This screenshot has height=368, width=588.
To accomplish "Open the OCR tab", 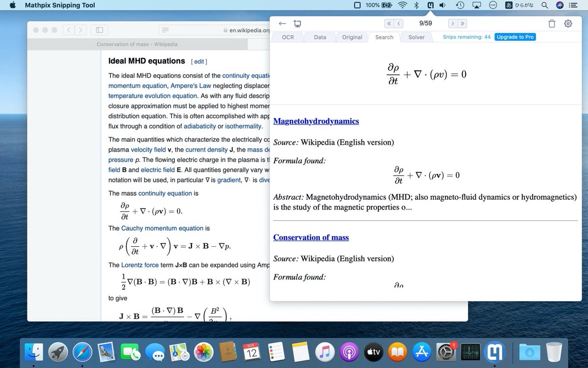I will 288,37.
